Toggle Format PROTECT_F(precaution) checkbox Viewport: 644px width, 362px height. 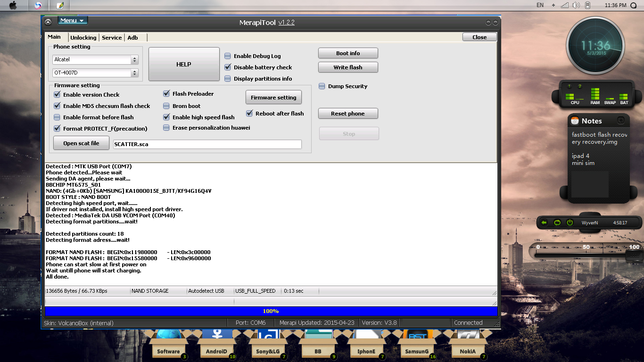(57, 129)
